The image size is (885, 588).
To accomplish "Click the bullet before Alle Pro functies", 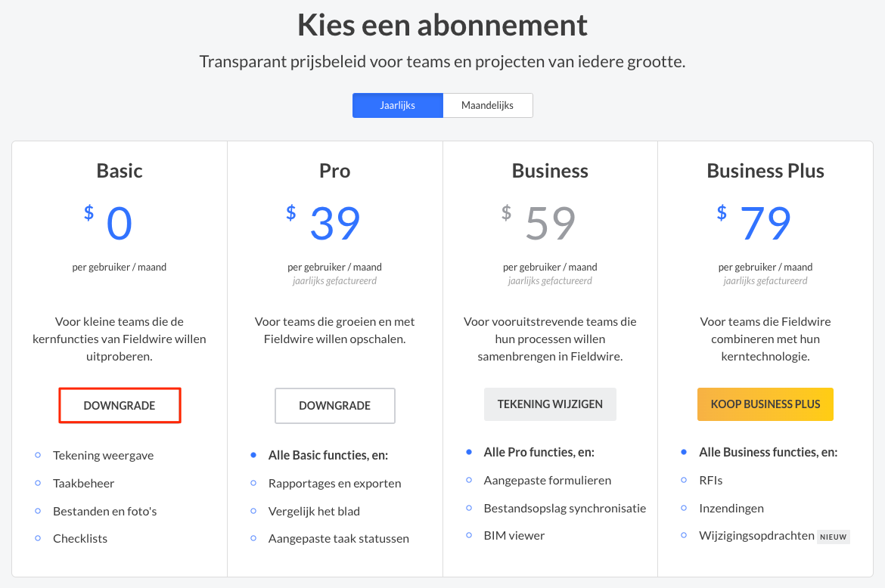I will [468, 452].
